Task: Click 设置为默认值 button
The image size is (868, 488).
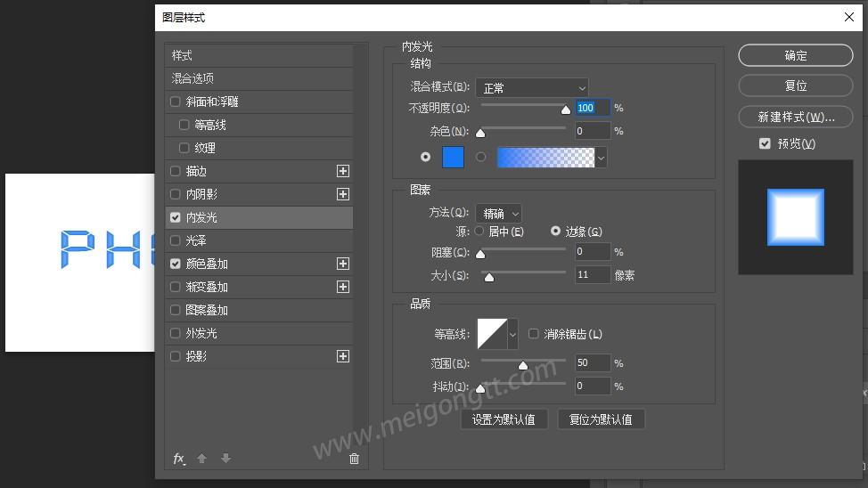Action: (x=504, y=419)
